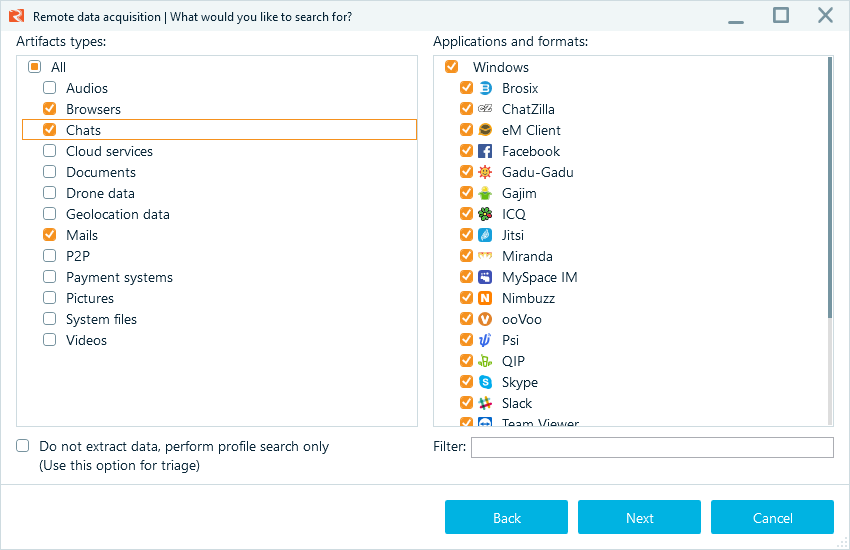This screenshot has height=550, width=850.
Task: Toggle the All artifacts checkbox
Action: (x=35, y=67)
